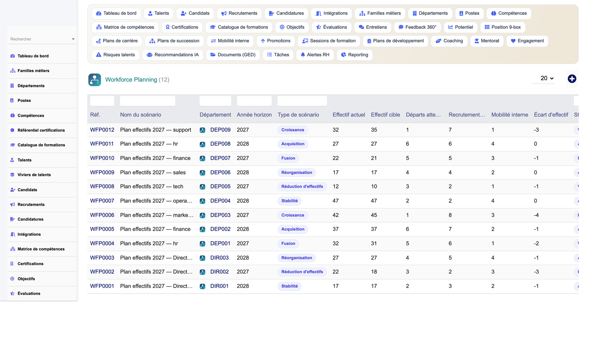Switch to Plans de succession tab
Viewport: 589px width, 364px height.
pos(174,41)
